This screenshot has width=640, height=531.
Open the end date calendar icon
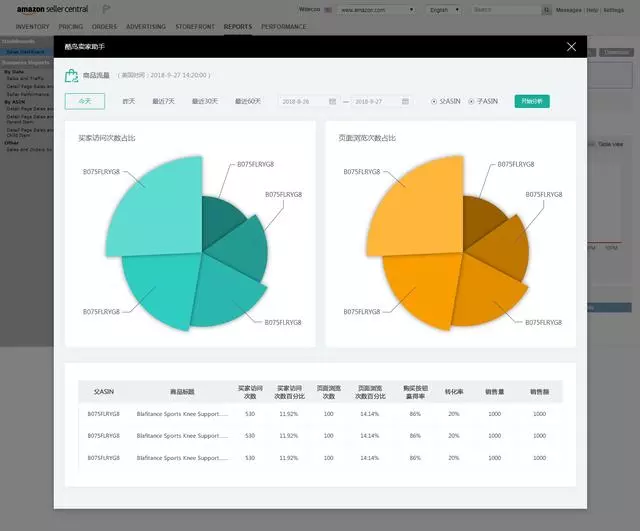pyautogui.click(x=405, y=101)
